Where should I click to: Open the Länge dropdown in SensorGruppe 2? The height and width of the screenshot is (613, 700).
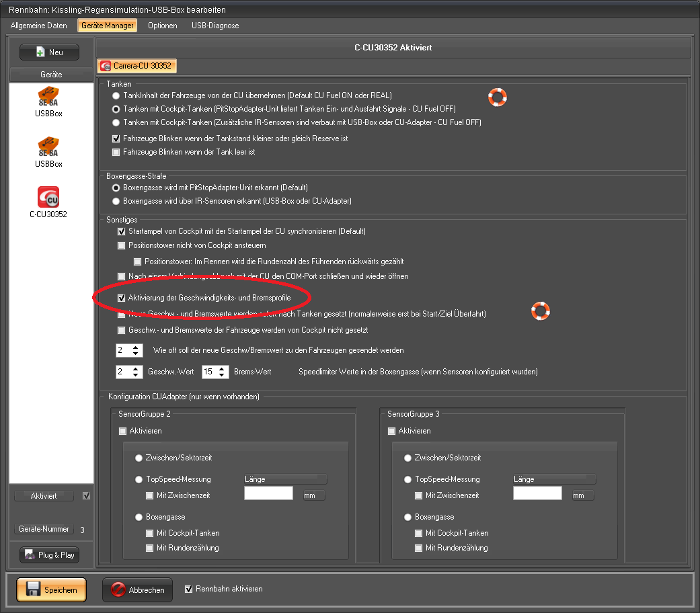[285, 479]
